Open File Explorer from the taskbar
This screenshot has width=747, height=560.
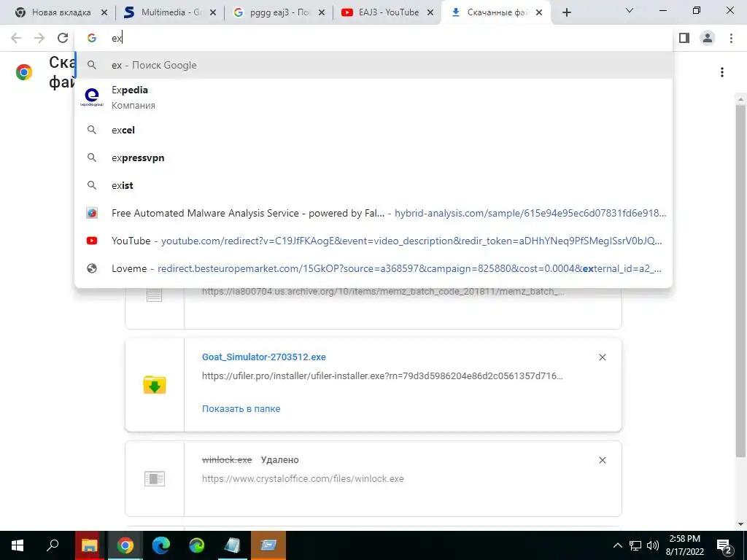click(89, 545)
